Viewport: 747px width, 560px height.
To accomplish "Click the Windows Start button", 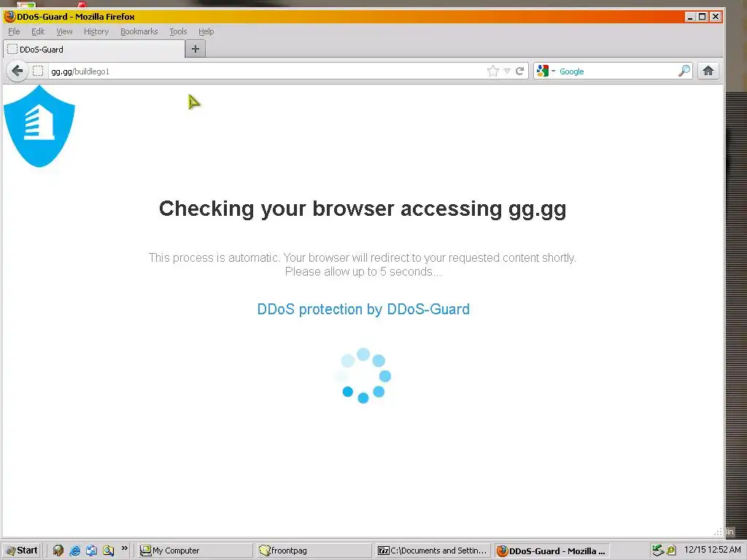I will pos(21,550).
